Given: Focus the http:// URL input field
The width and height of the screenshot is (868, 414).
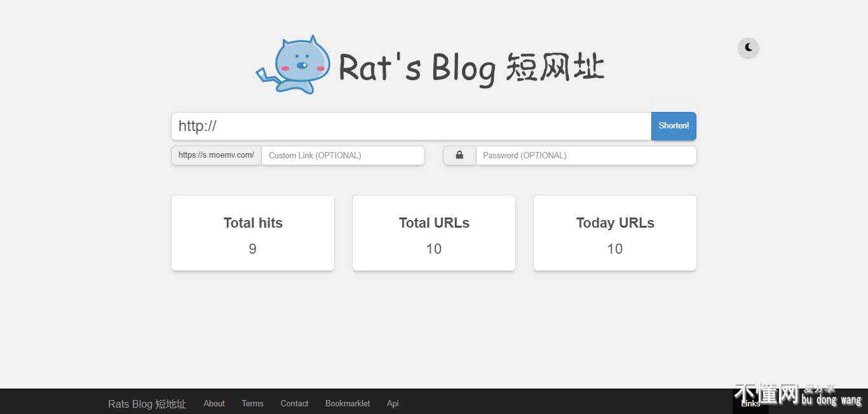Looking at the screenshot, I should [411, 126].
